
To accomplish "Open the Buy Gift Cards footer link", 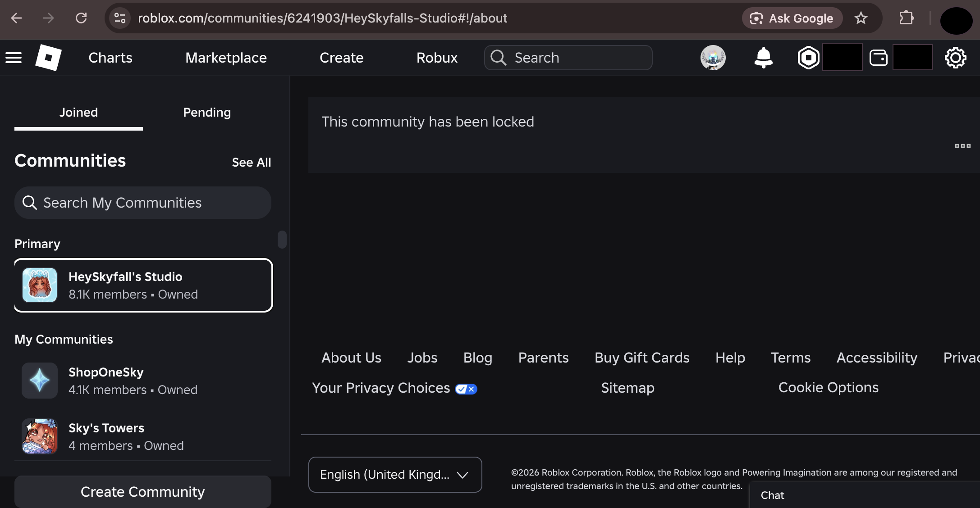I will [x=642, y=358].
